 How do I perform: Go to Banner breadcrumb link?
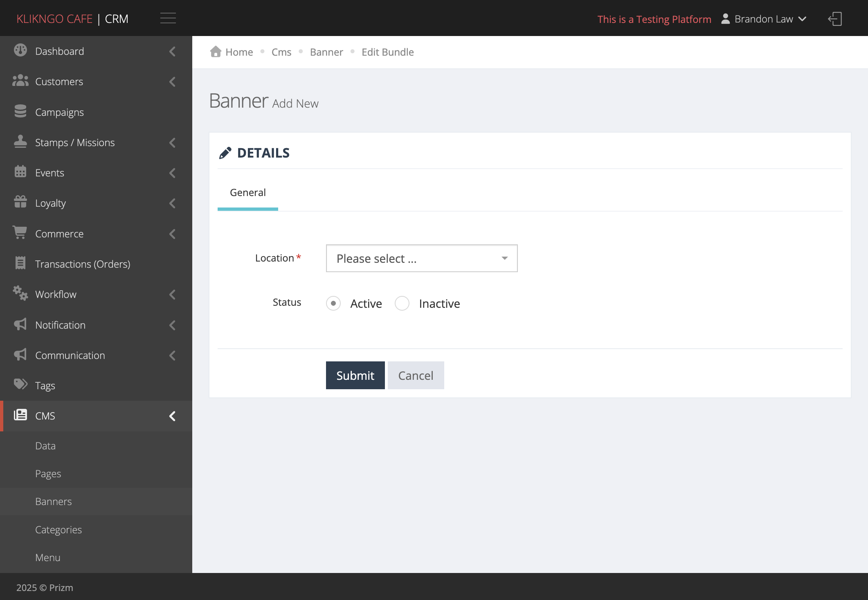326,52
